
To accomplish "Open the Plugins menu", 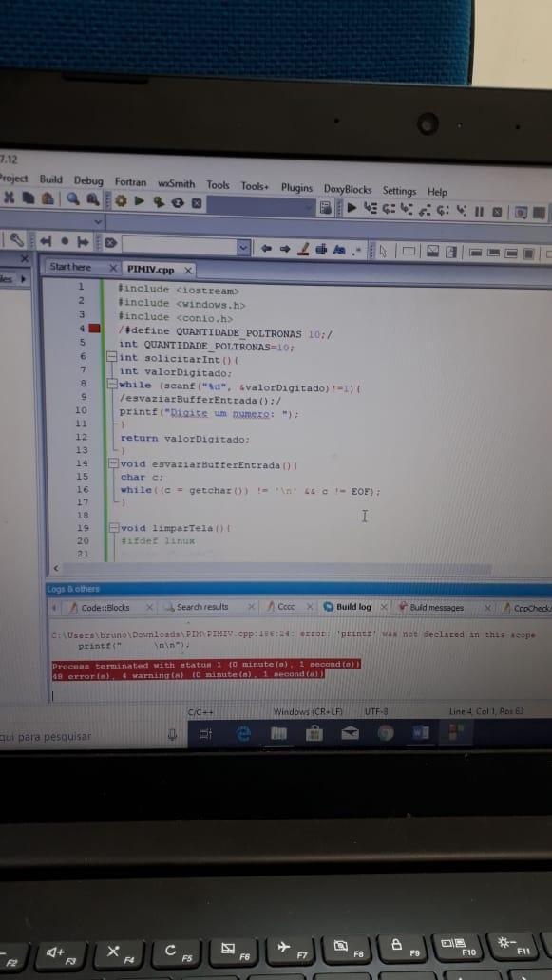I will 296,187.
